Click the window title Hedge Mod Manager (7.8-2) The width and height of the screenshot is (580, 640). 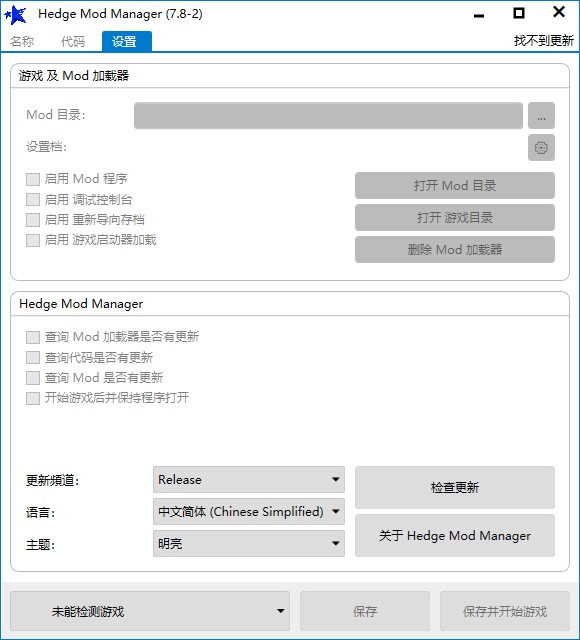click(x=120, y=14)
